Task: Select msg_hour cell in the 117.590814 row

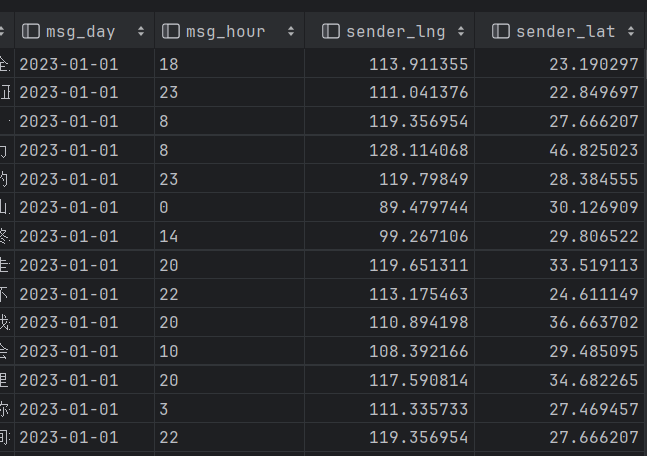Action: point(229,380)
